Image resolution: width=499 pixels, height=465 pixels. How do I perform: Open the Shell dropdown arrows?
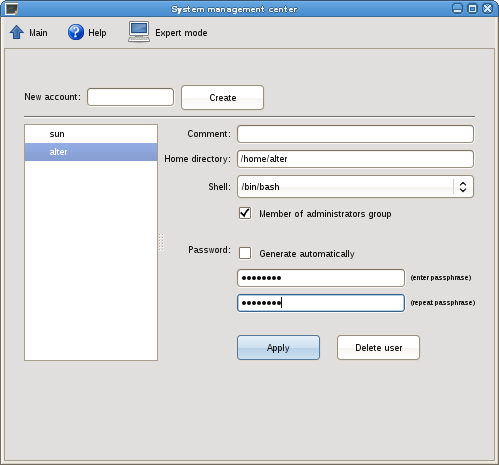pos(463,187)
